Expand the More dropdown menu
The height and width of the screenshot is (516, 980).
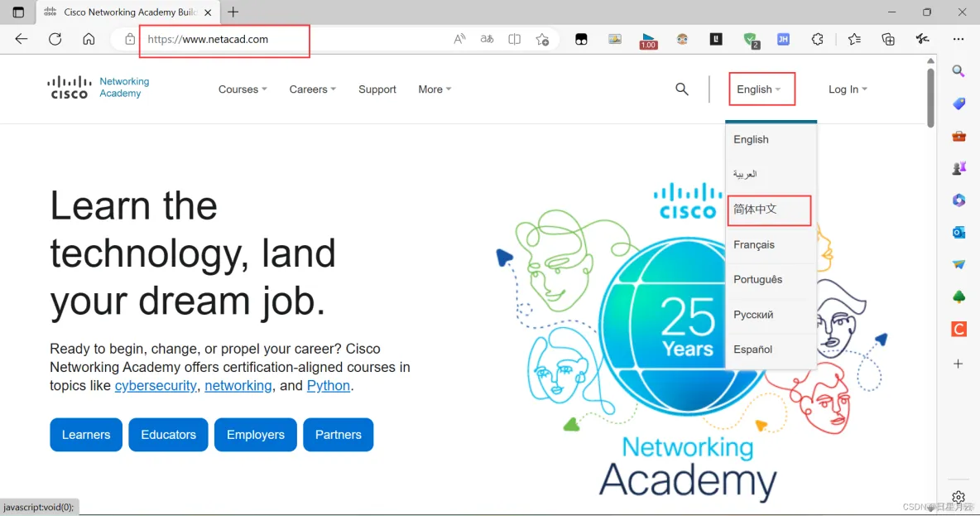(435, 89)
